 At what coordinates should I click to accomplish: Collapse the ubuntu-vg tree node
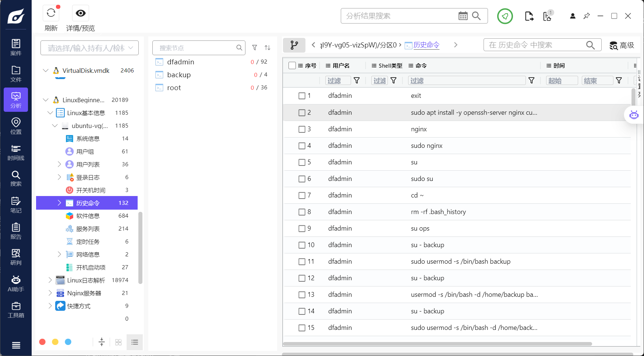click(x=55, y=125)
